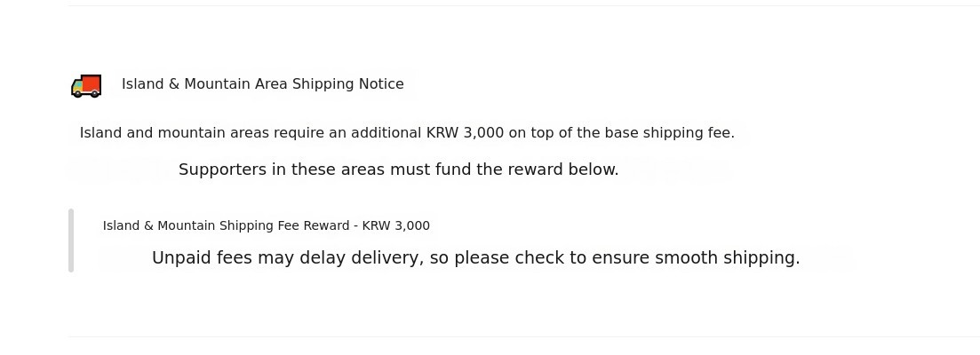980x355 pixels.
Task: Click the 'Supporters in these areas' line
Action: click(398, 170)
